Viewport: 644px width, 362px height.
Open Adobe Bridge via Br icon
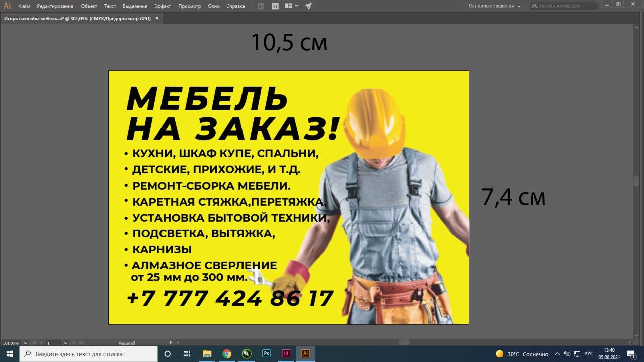pyautogui.click(x=261, y=6)
